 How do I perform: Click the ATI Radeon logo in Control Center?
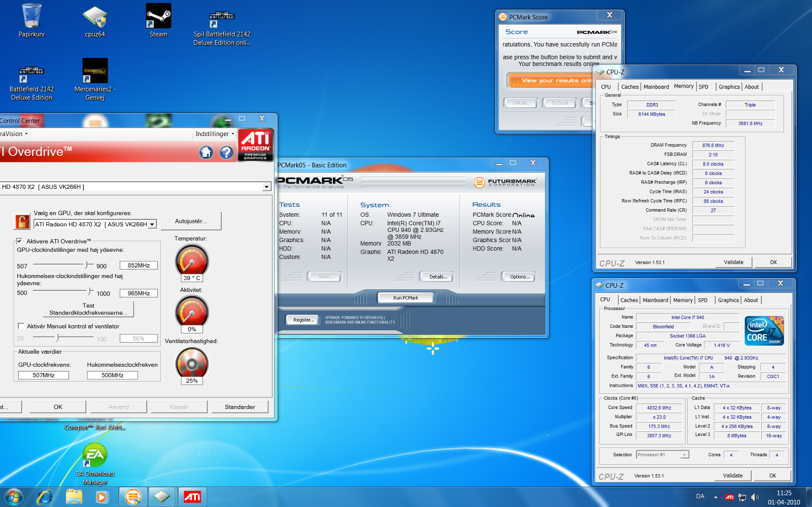255,145
